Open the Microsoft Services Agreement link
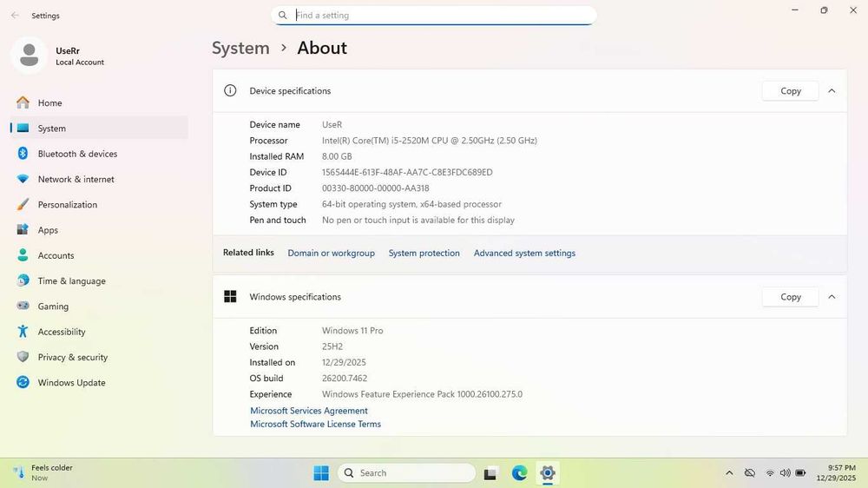Image resolution: width=868 pixels, height=488 pixels. (309, 411)
